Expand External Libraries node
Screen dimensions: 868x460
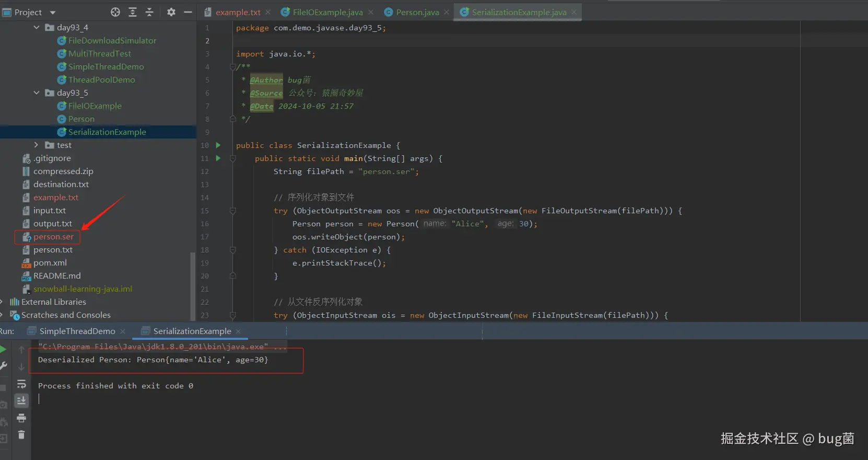(2, 302)
